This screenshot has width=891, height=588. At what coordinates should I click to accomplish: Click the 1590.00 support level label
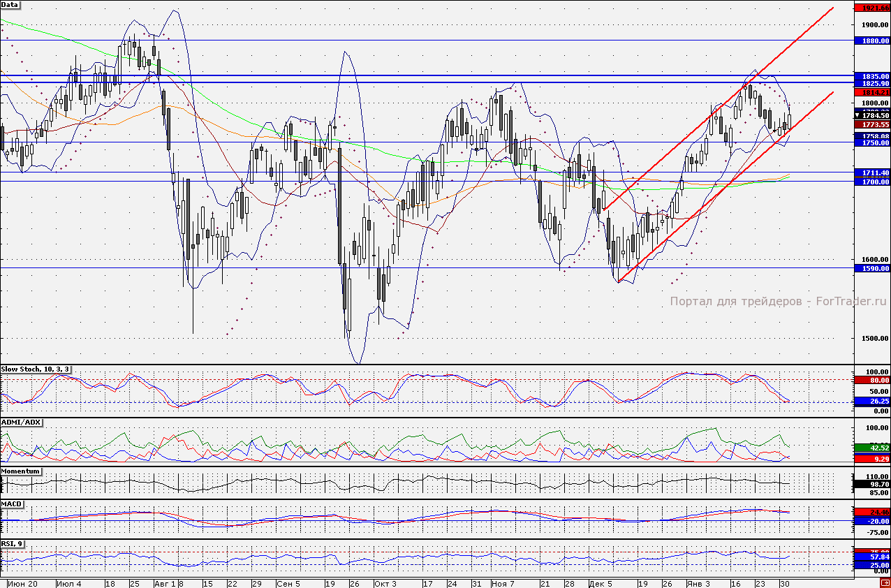[x=872, y=268]
